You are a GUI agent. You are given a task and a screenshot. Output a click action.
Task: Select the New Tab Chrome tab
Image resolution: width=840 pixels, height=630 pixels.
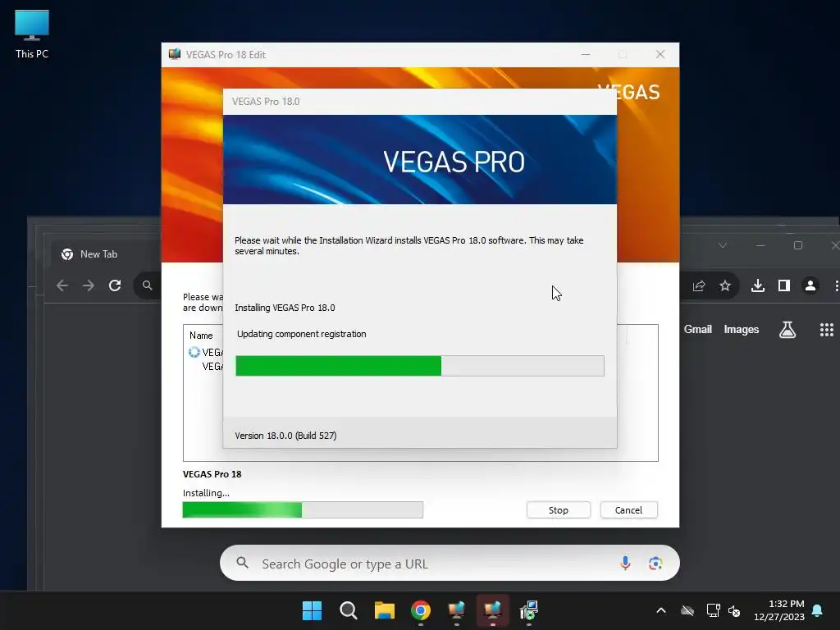pos(98,254)
